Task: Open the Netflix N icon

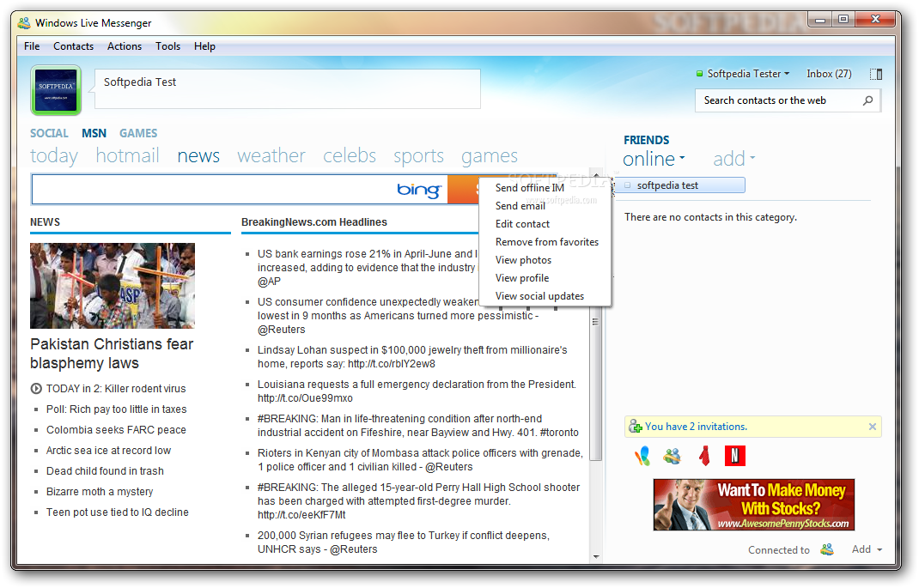Action: (735, 456)
